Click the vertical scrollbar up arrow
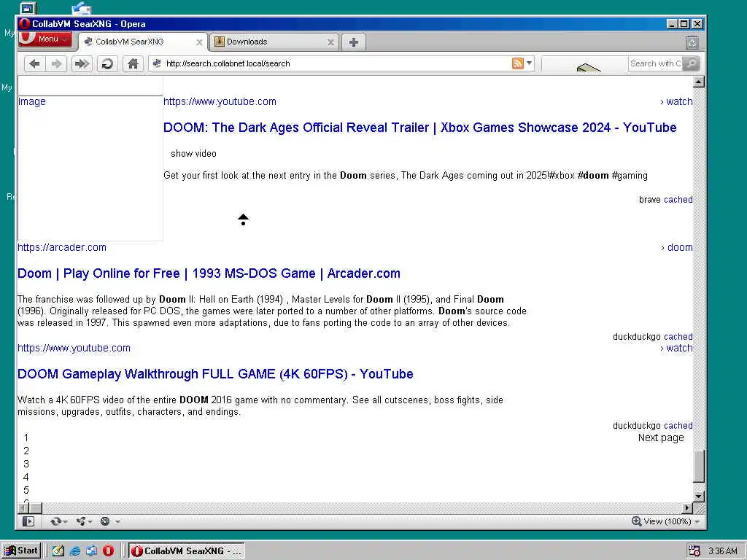The height and width of the screenshot is (560, 747). pos(698,82)
